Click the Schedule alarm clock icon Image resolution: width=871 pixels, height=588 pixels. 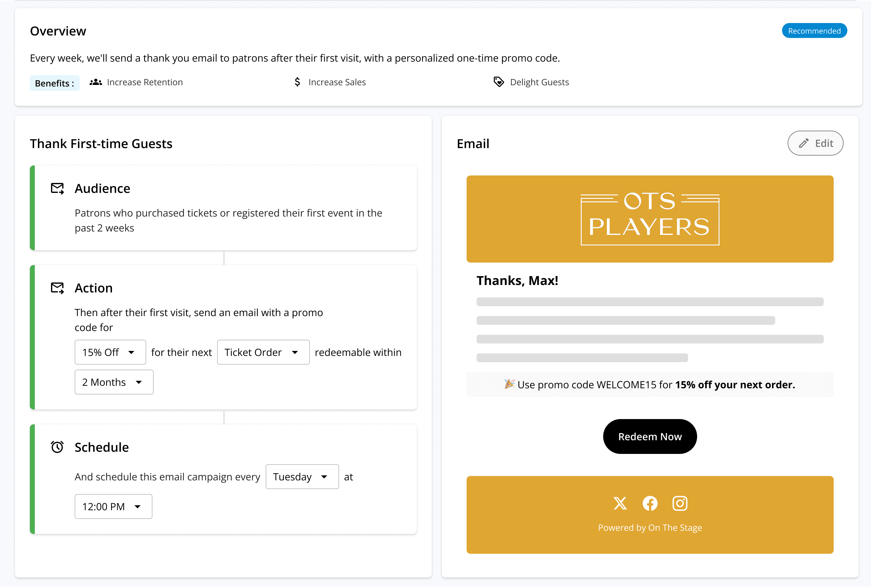point(57,447)
